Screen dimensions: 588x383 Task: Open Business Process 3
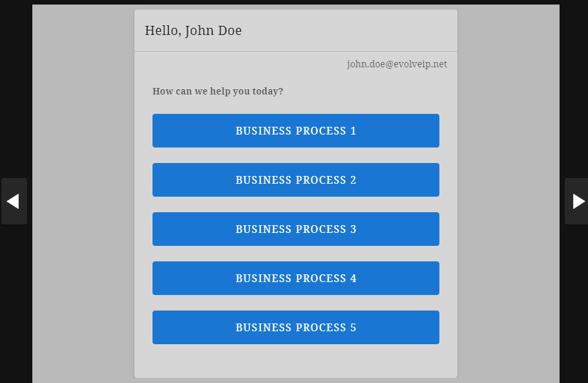point(295,229)
